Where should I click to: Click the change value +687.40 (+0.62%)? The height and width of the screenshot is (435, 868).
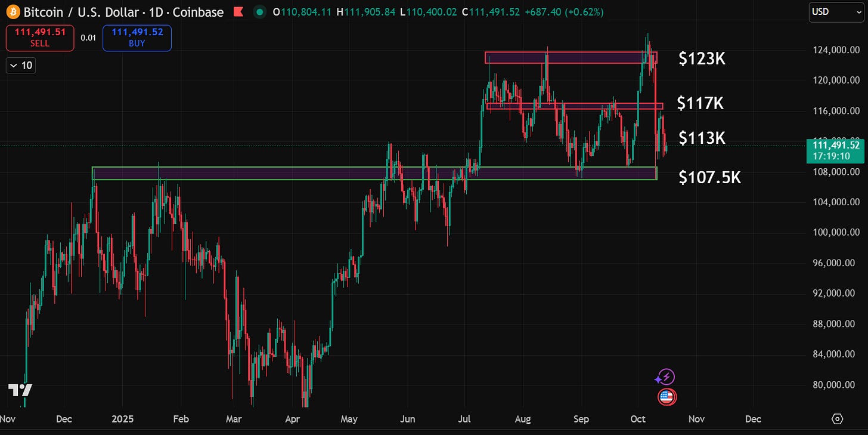tap(566, 12)
